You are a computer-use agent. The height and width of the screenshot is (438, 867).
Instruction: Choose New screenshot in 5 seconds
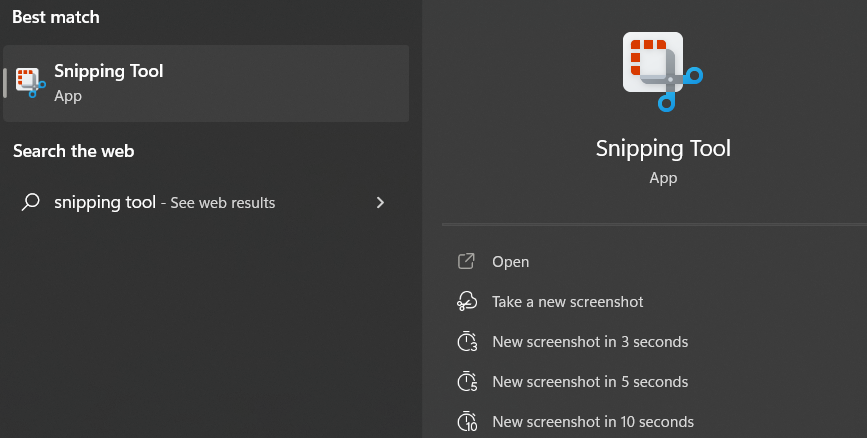pyautogui.click(x=590, y=382)
